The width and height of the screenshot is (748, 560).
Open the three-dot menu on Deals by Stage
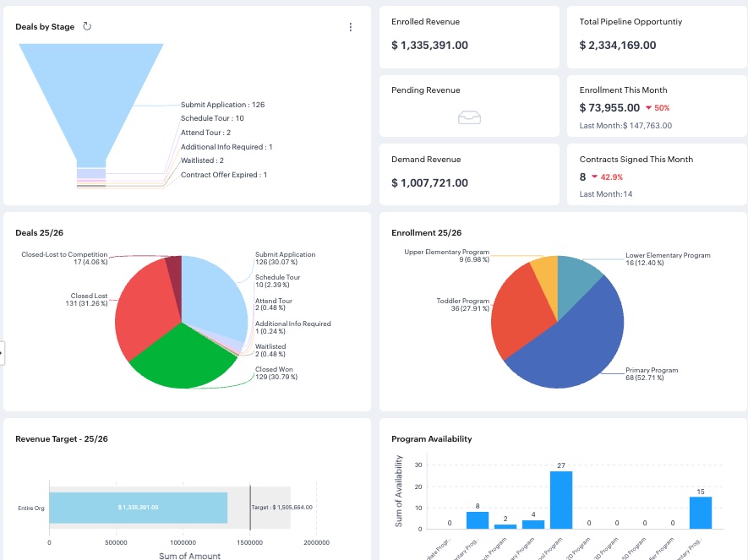coord(351,27)
